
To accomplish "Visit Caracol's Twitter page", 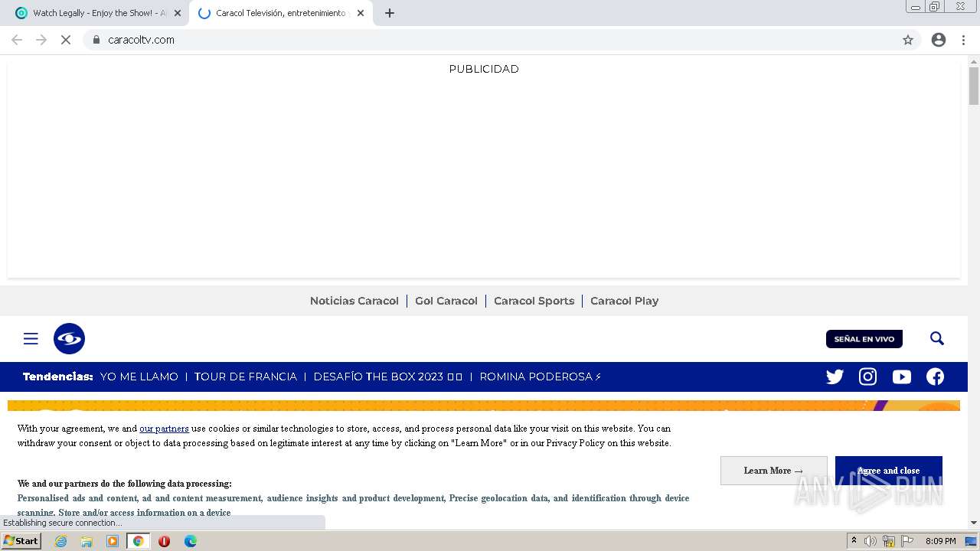I will coord(835,377).
